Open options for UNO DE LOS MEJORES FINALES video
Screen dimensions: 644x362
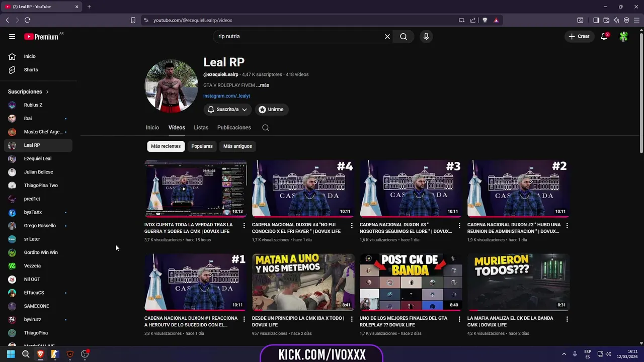pyautogui.click(x=459, y=319)
